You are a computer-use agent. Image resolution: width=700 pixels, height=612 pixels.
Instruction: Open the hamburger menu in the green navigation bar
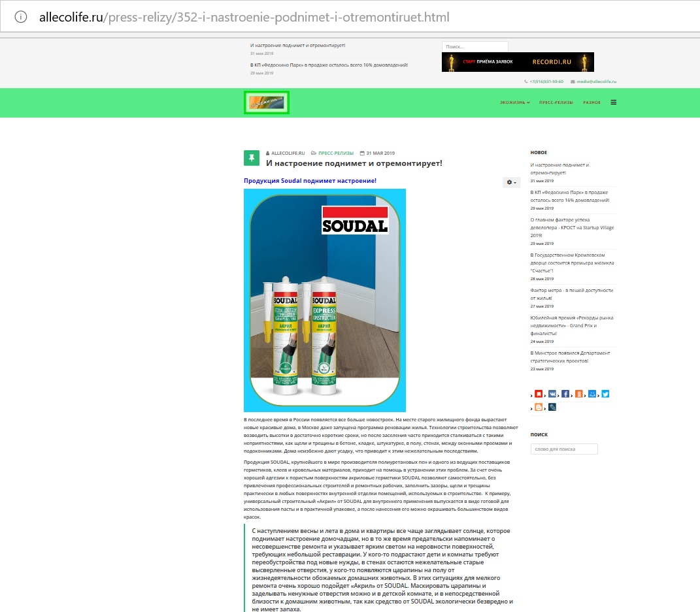(613, 102)
